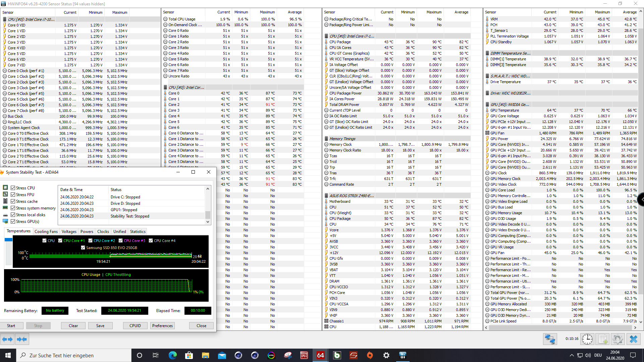Click the HWiNFO clock reset timer icon
Image resolution: width=644 pixels, height=362 pixels.
(x=587, y=339)
